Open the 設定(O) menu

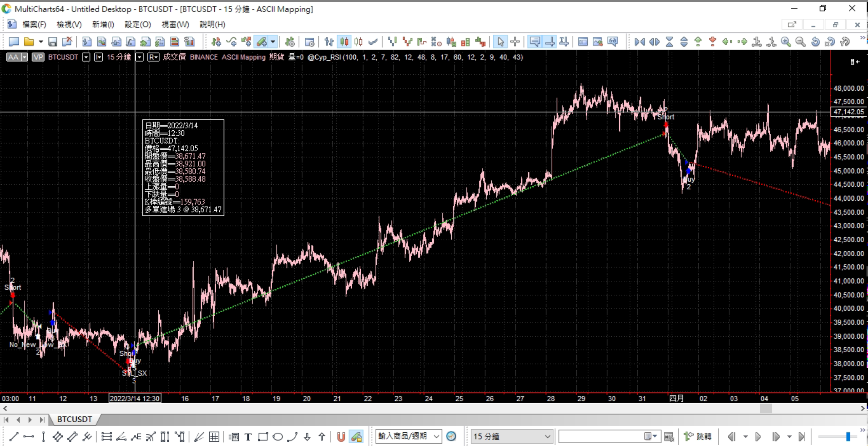pos(137,24)
